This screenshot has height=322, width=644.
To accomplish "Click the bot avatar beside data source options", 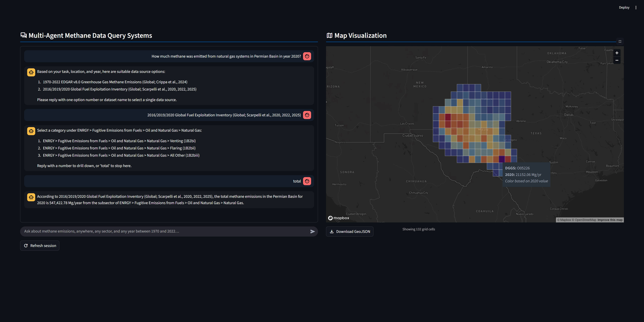I will tap(31, 72).
